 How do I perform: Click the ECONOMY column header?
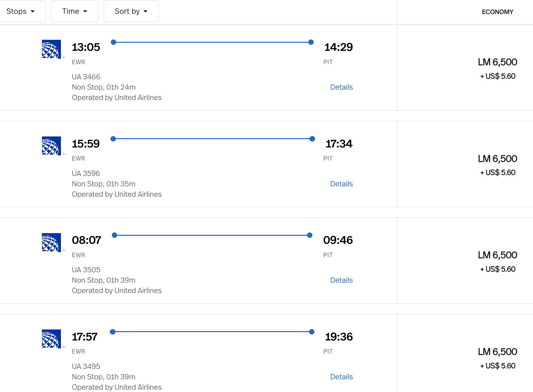click(498, 12)
